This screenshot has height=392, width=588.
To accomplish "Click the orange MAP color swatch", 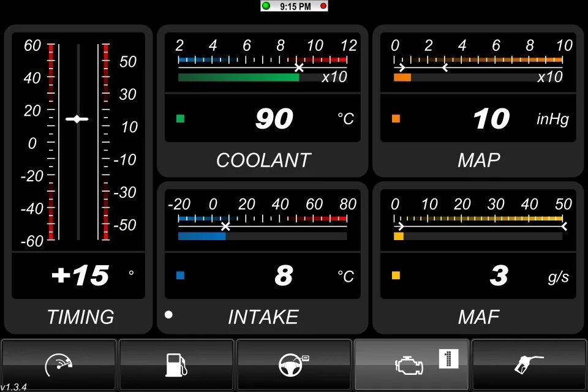I will tap(396, 119).
